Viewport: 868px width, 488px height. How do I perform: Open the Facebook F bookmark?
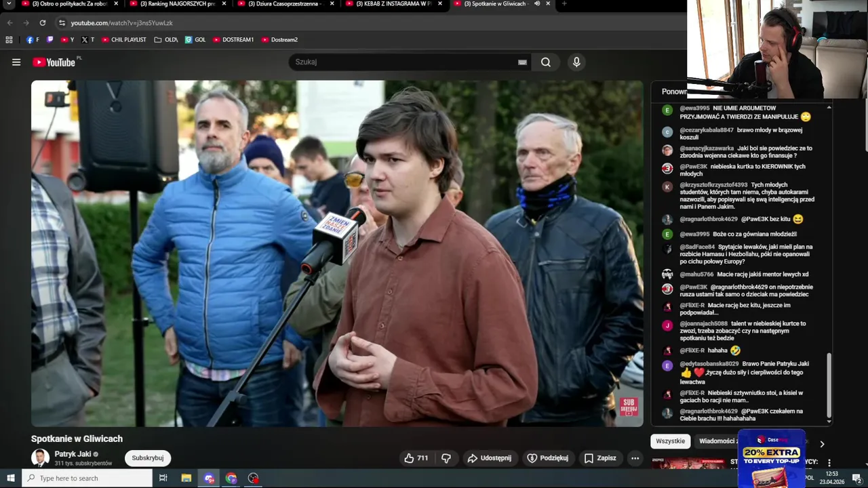click(33, 40)
